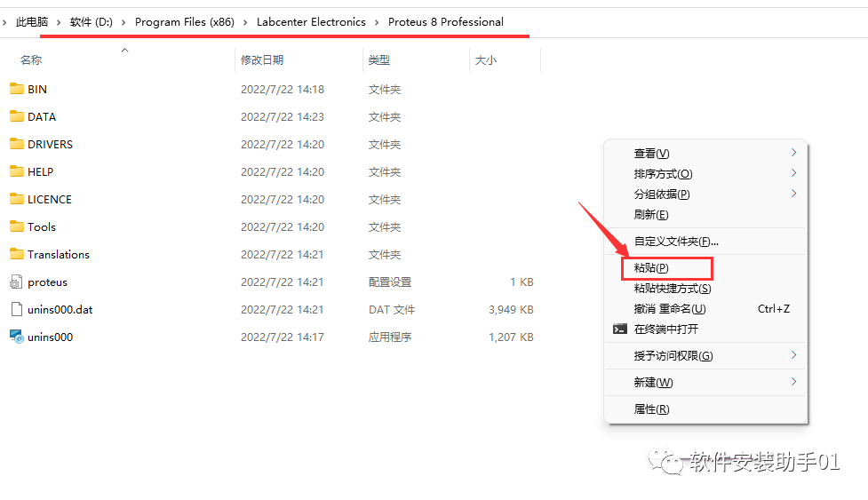The height and width of the screenshot is (500, 868).
Task: Select the proteus config file icon
Action: 16,282
